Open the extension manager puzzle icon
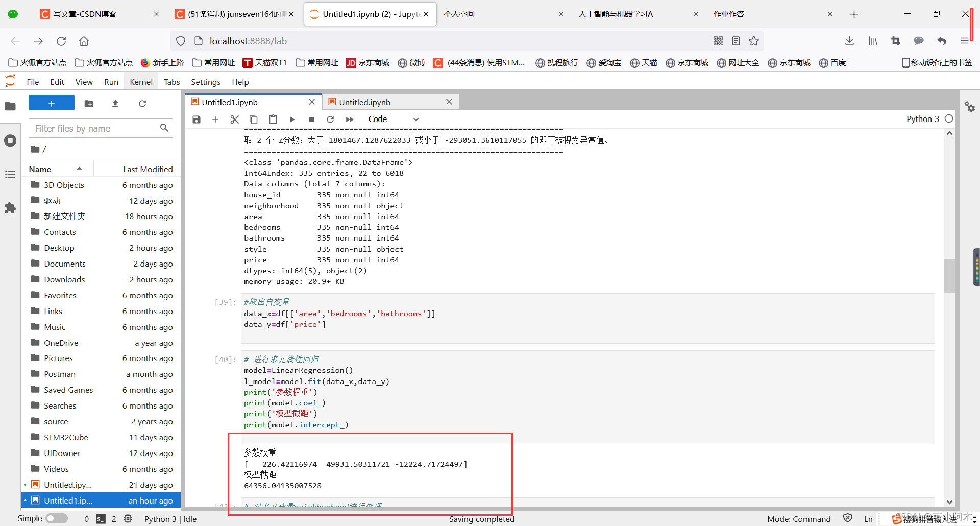This screenshot has width=980, height=526. coord(10,208)
